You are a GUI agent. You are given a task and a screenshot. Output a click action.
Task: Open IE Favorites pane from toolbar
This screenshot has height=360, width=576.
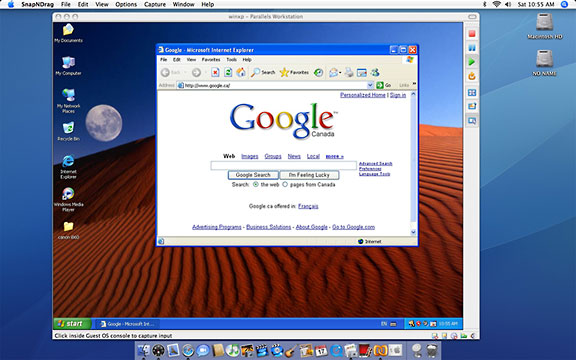(294, 72)
